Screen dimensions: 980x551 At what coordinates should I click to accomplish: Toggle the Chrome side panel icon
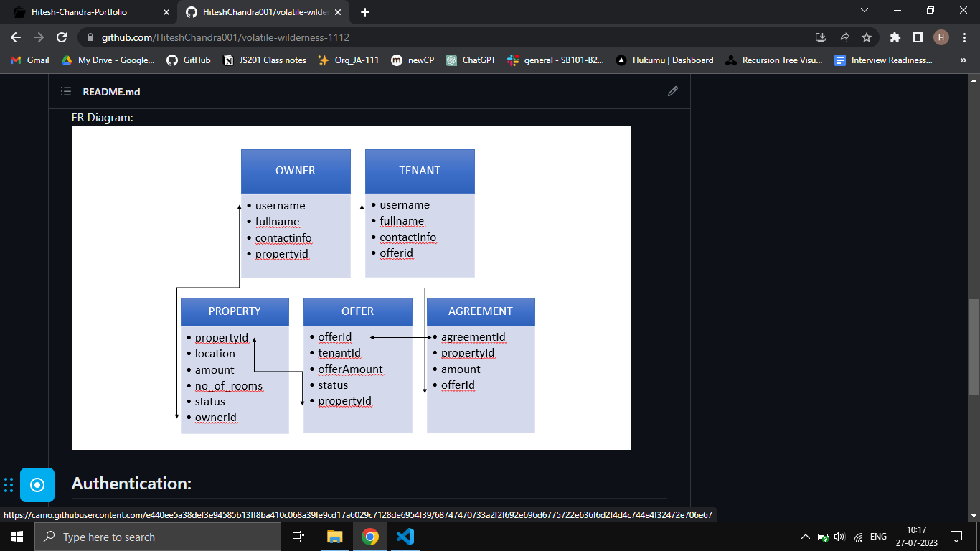point(918,37)
